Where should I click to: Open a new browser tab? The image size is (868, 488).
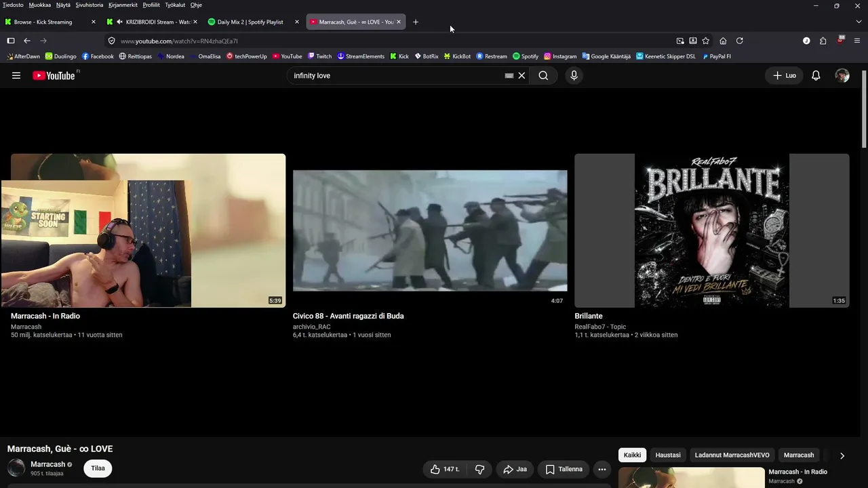point(416,22)
